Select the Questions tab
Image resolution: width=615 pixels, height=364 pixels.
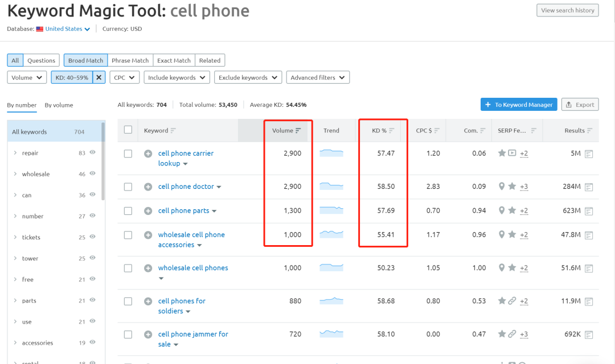coord(41,60)
